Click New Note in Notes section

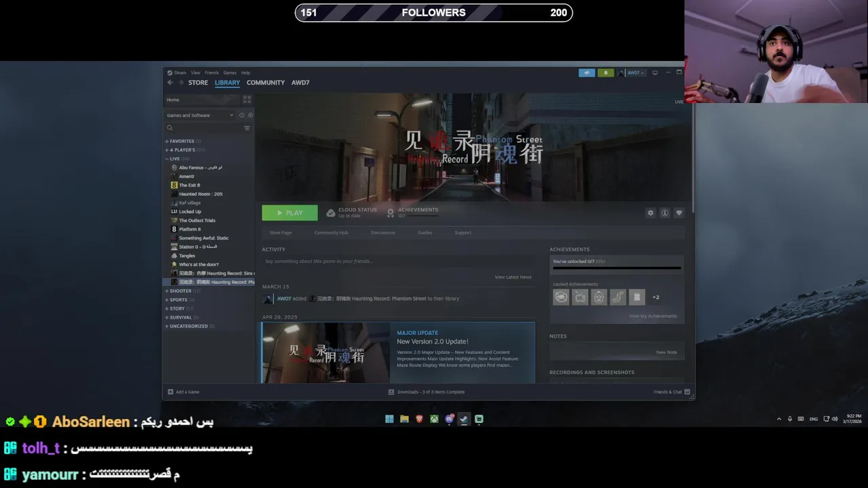pyautogui.click(x=667, y=352)
